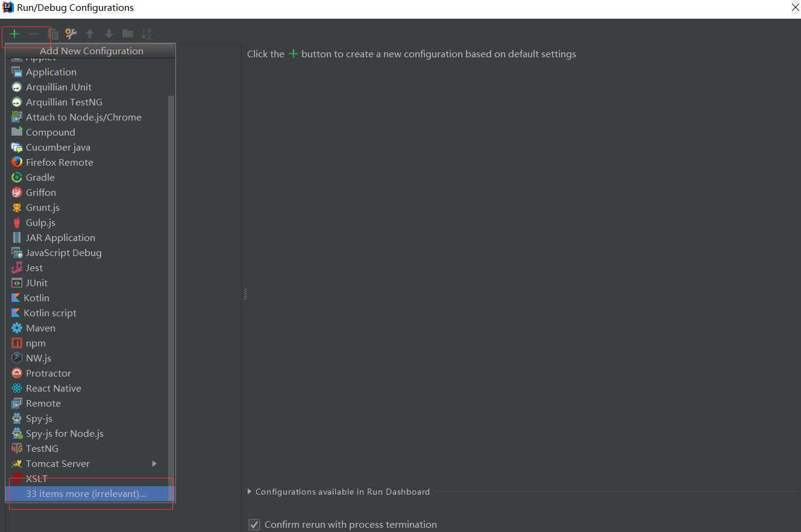Screen dimensions: 801x532
Task: Click the npm red square icon
Action: click(17, 343)
